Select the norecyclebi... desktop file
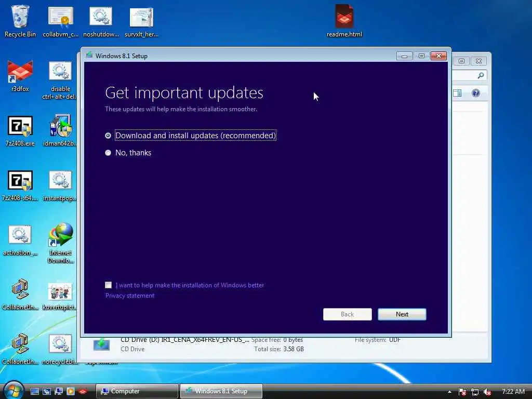532x399 pixels. pos(60,350)
